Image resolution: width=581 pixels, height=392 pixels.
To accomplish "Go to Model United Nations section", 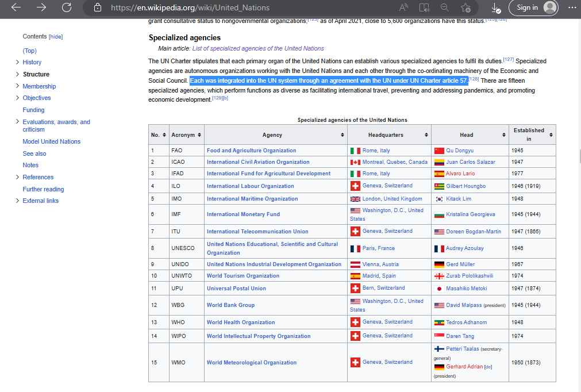I will click(52, 141).
